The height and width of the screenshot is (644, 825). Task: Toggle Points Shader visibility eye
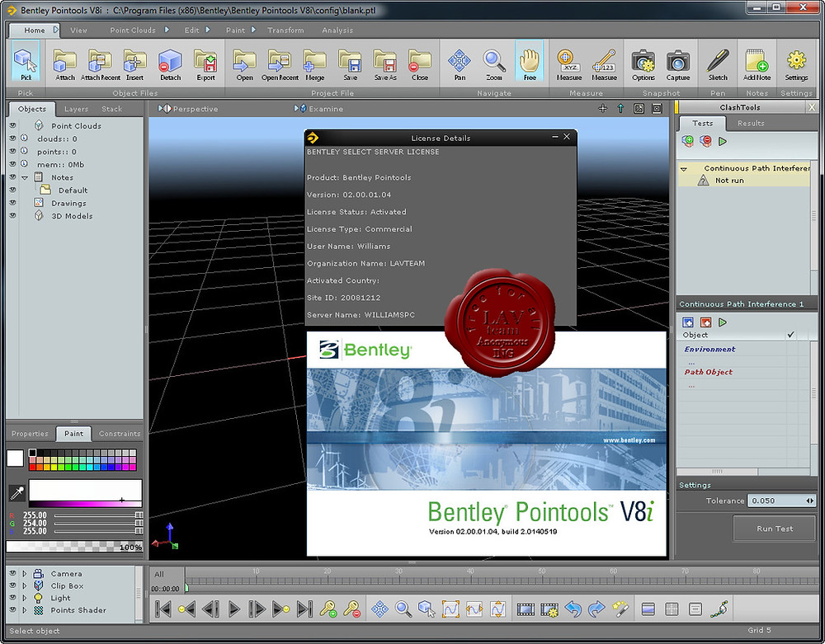click(x=12, y=610)
